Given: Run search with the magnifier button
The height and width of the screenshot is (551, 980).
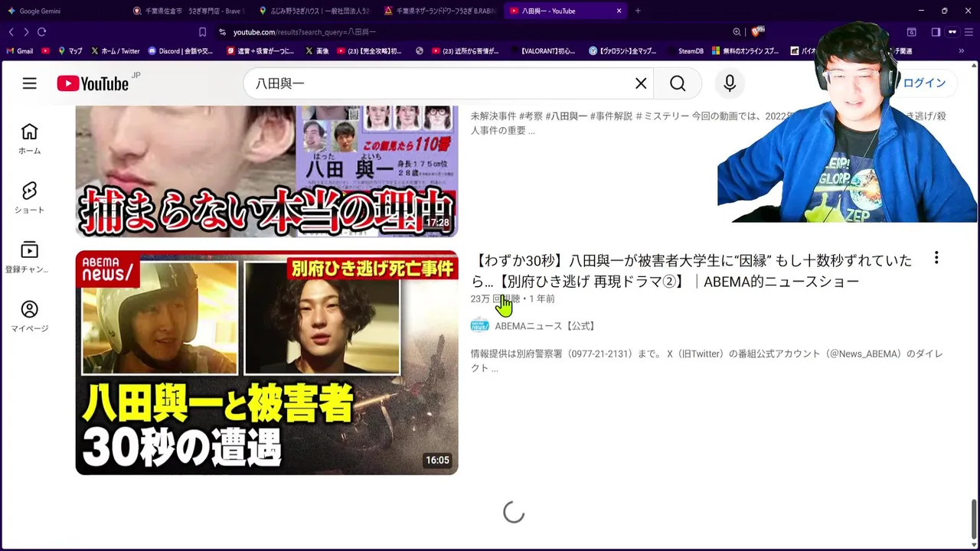Looking at the screenshot, I should (x=678, y=83).
